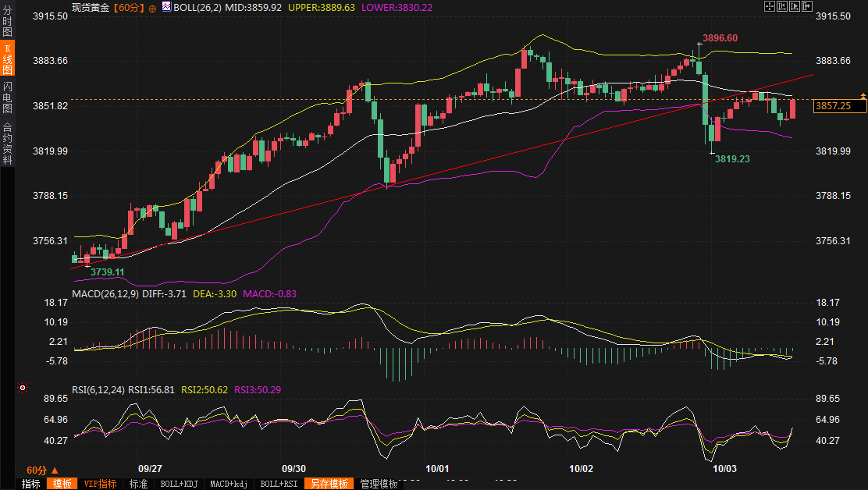
Task: Click the panel export arrow icon at top right
Action: [807, 6]
